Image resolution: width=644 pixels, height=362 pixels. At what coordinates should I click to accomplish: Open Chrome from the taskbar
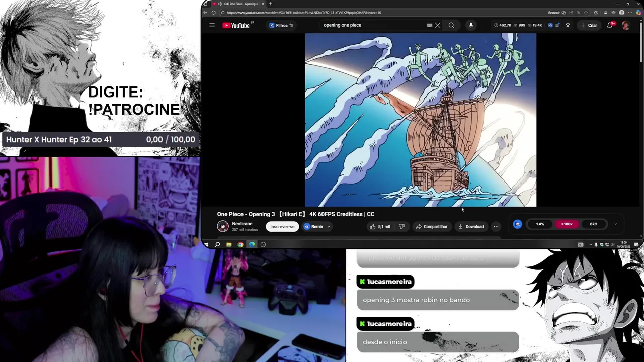click(240, 245)
